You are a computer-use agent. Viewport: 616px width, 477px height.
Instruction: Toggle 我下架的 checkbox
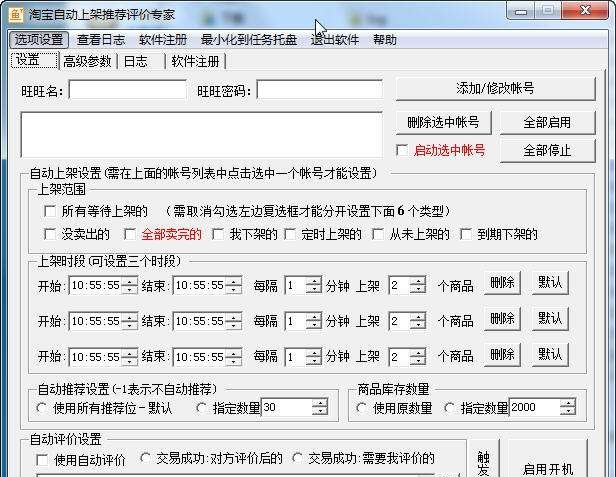(218, 234)
